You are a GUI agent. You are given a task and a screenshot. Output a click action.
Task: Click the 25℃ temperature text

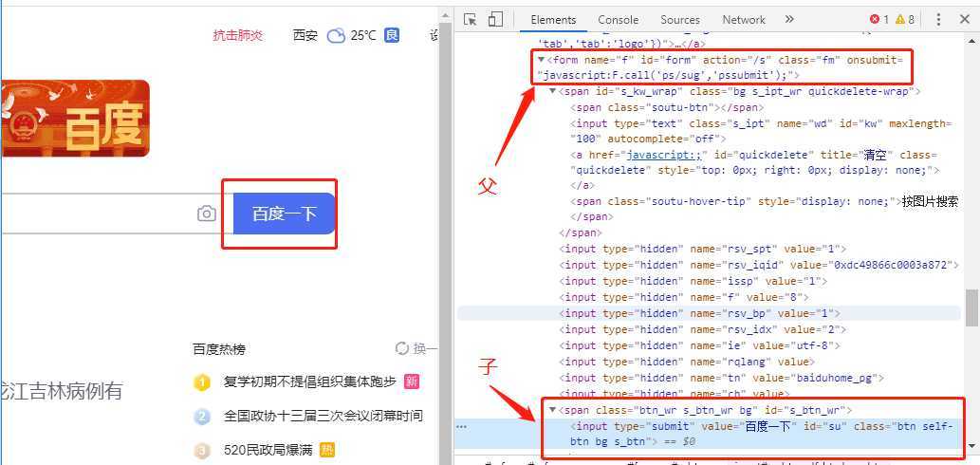(363, 36)
